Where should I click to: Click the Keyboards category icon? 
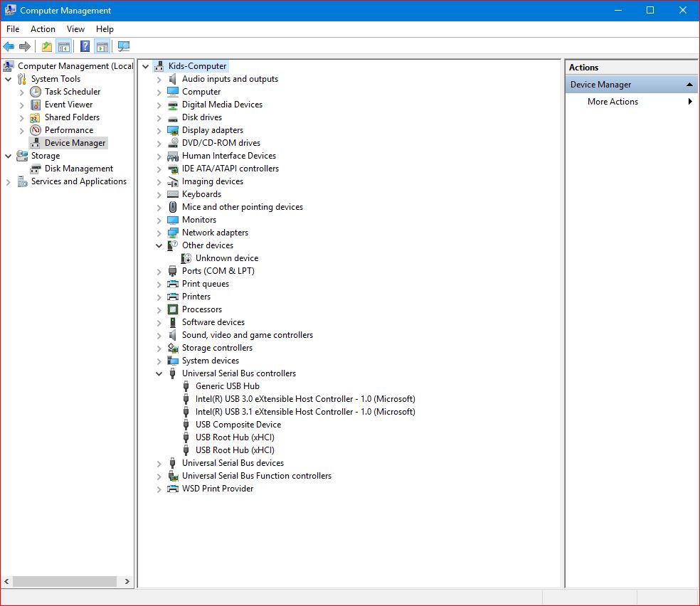point(172,194)
